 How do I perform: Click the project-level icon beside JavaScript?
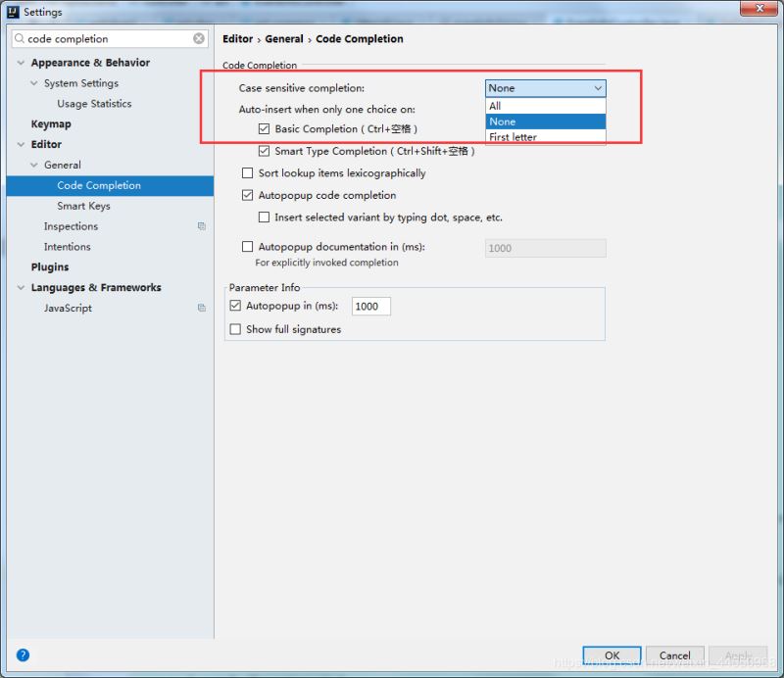202,308
